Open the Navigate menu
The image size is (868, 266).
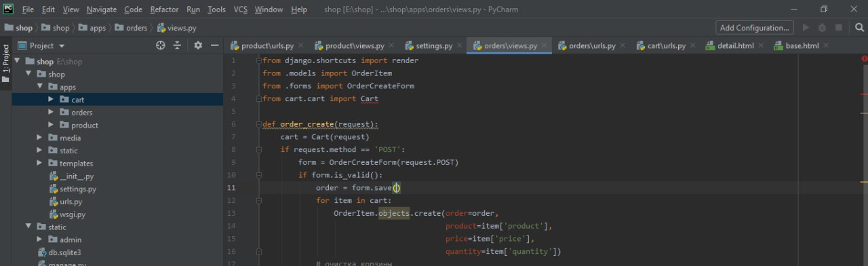pos(102,9)
